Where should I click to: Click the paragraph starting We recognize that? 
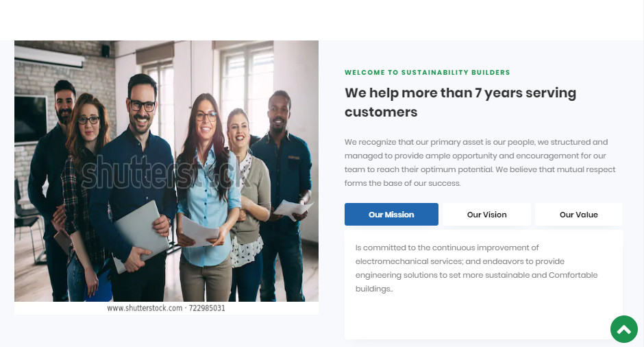pyautogui.click(x=480, y=163)
